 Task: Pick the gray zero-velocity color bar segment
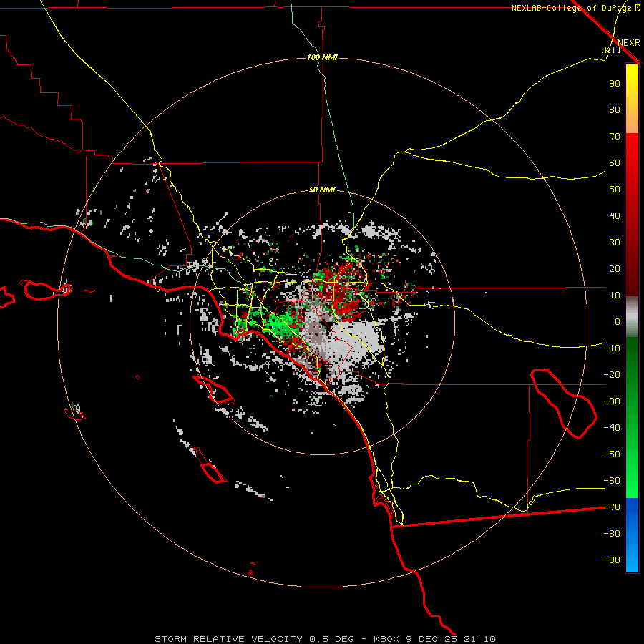coord(632,317)
